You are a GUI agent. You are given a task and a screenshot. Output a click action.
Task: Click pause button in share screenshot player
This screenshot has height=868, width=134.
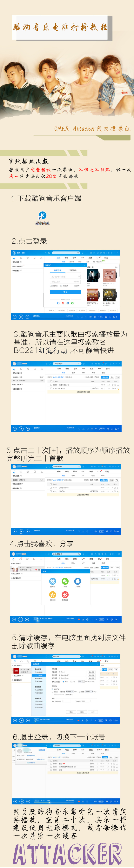click(20, 619)
